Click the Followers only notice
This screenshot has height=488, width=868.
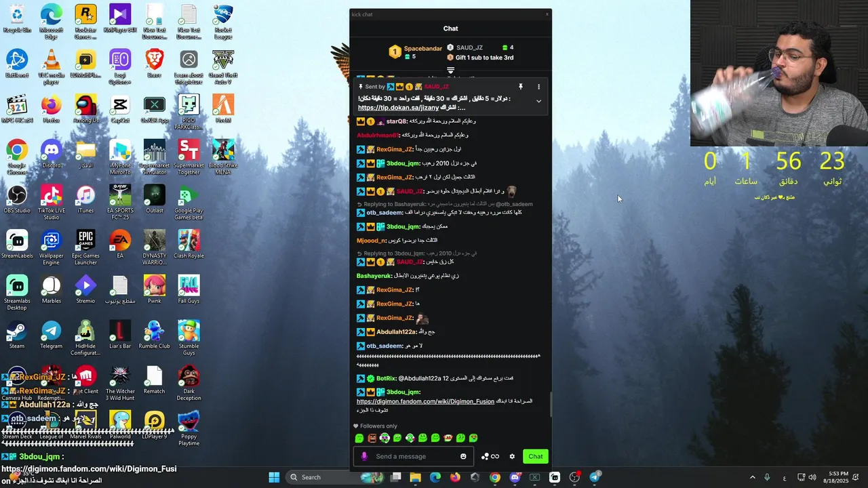[x=375, y=426]
